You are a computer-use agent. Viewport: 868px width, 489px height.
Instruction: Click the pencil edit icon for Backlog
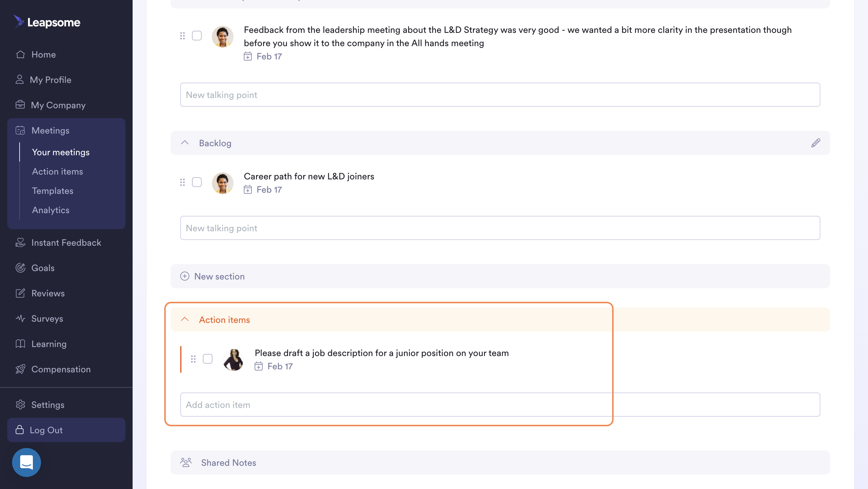[816, 143]
